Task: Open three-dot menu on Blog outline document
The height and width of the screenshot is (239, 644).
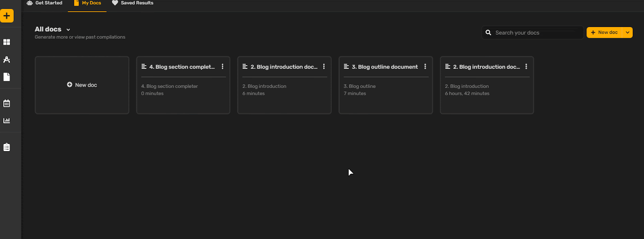Action: point(425,67)
